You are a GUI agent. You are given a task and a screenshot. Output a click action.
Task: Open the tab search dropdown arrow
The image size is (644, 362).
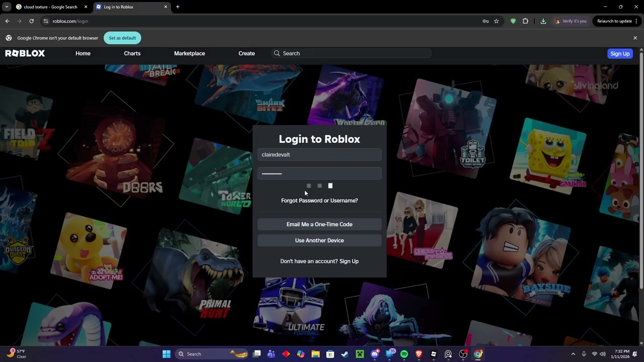tap(7, 7)
